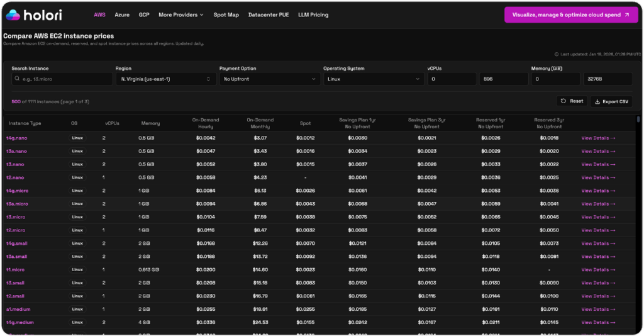
Task: Click View Details for a1.medium
Action: click(598, 309)
